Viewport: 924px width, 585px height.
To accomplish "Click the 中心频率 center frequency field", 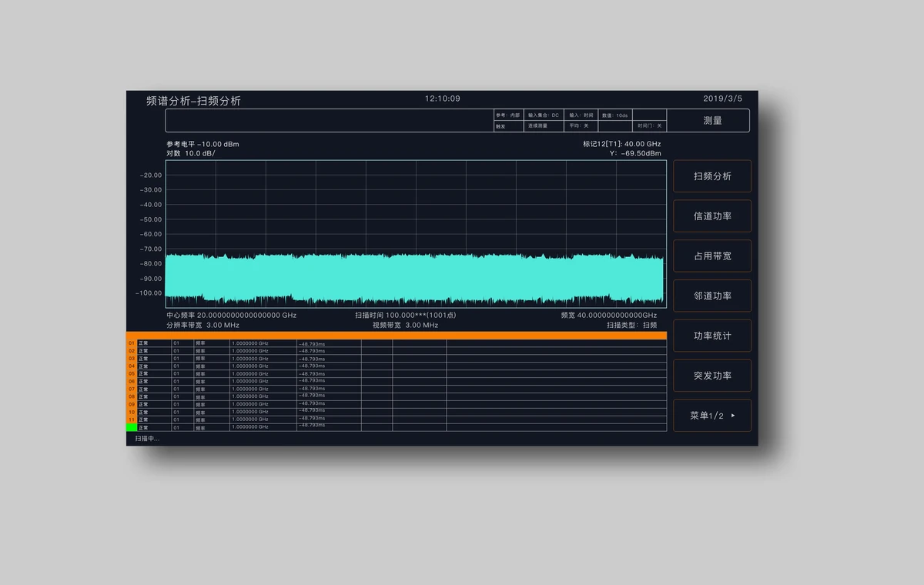I will [231, 316].
